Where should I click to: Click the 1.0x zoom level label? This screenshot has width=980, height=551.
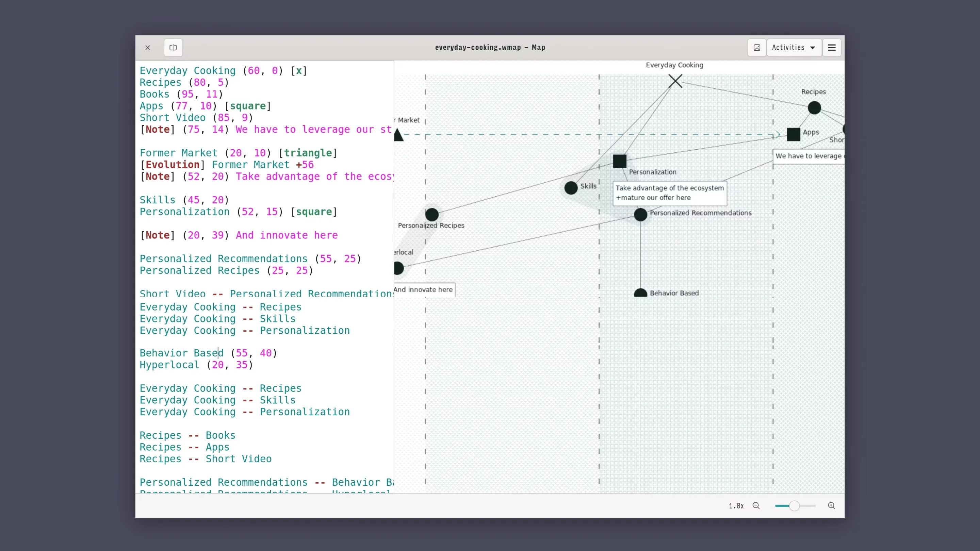point(736,506)
